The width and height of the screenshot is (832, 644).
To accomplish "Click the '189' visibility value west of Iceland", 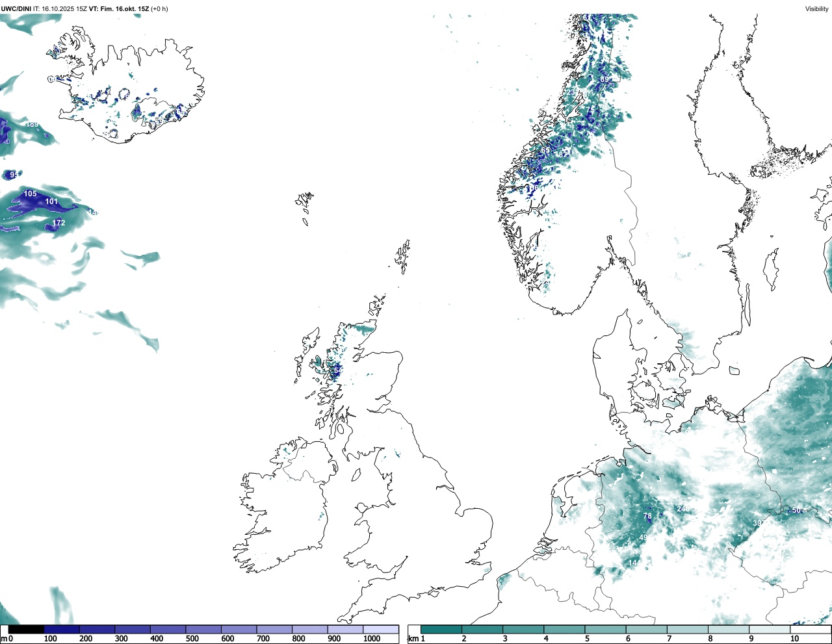I will pos(32,125).
